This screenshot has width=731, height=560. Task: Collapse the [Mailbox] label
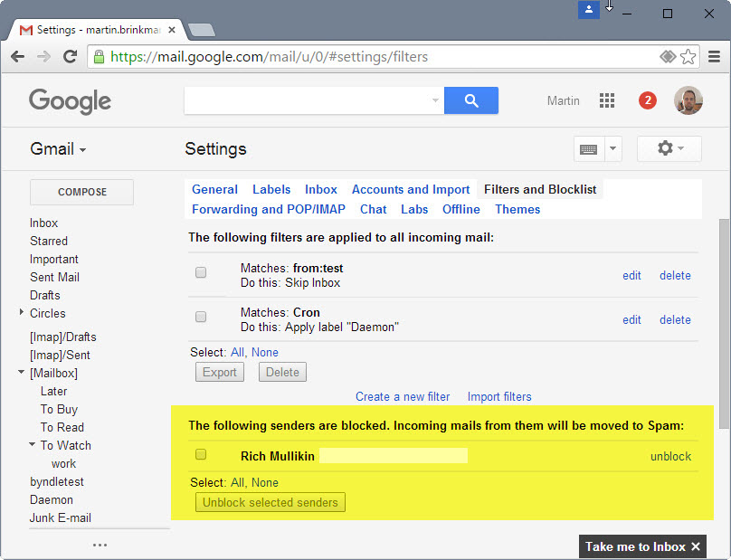click(22, 372)
